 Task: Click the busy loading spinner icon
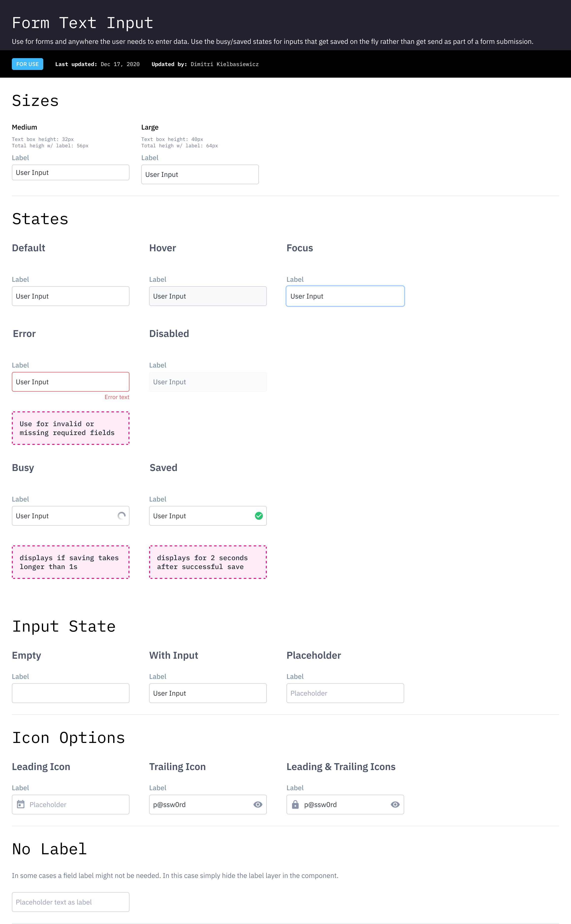(121, 516)
